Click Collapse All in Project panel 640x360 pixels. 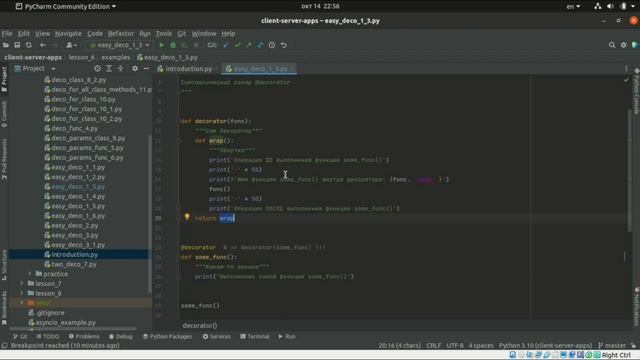coord(120,69)
